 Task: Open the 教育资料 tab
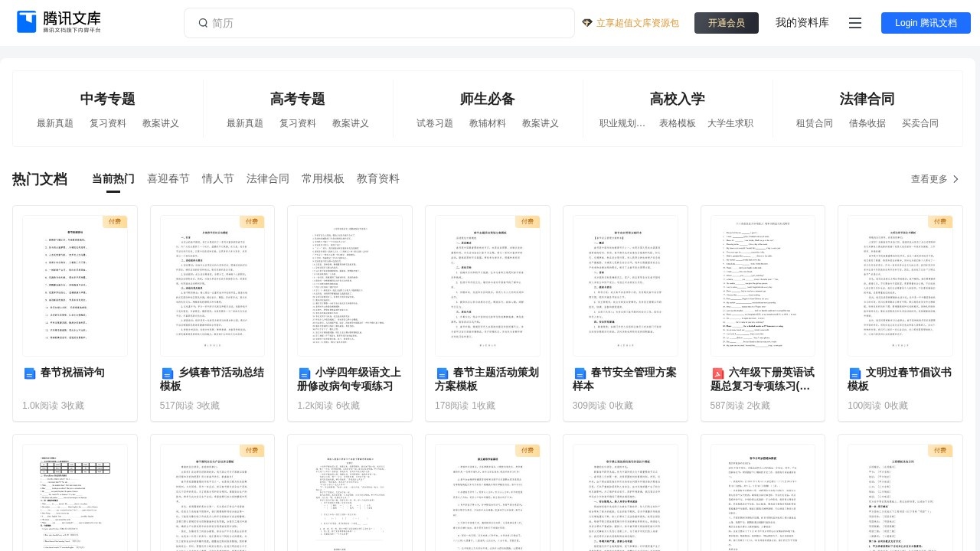378,179
